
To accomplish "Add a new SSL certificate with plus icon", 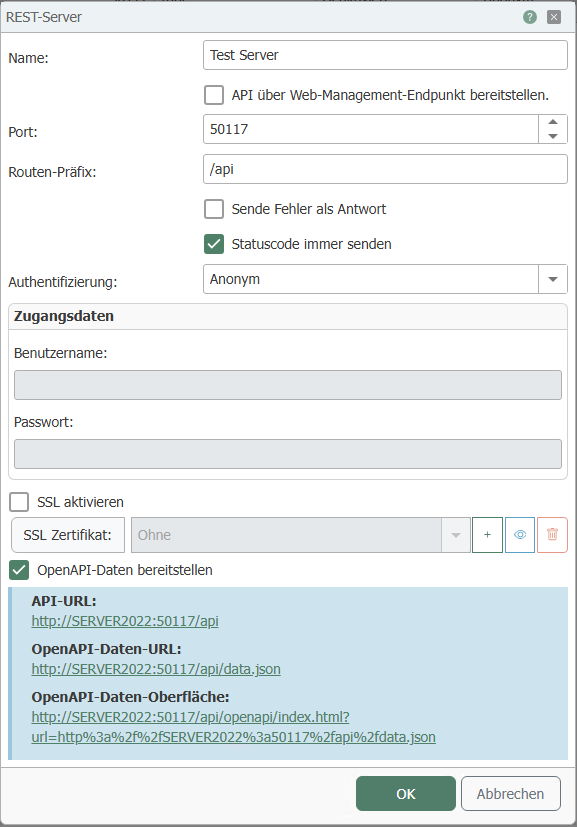I will 487,535.
